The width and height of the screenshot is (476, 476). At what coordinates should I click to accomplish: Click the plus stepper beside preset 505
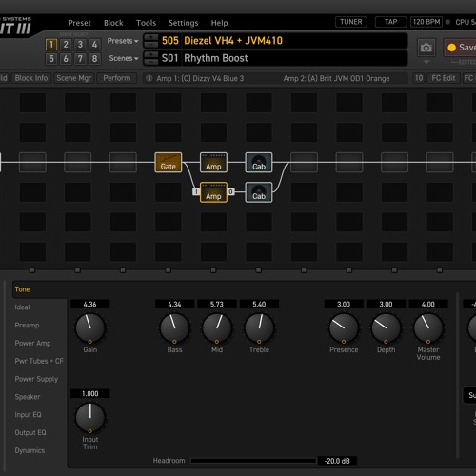pyautogui.click(x=151, y=37)
